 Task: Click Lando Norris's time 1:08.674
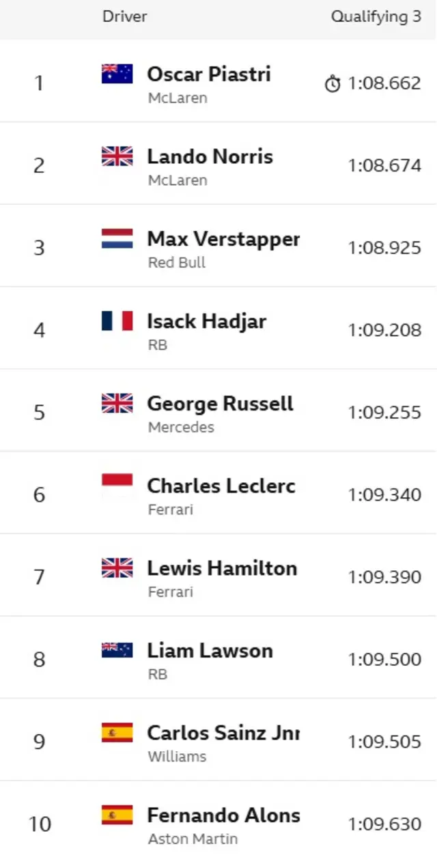tap(384, 166)
